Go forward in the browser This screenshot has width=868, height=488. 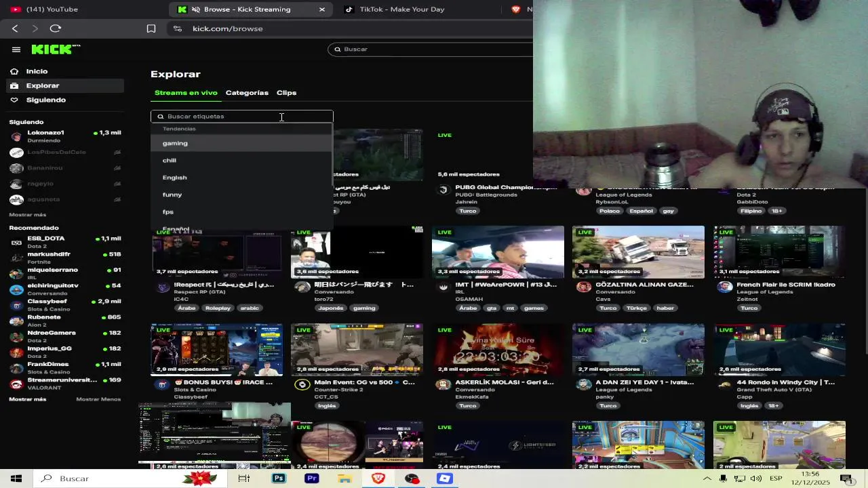[35, 28]
